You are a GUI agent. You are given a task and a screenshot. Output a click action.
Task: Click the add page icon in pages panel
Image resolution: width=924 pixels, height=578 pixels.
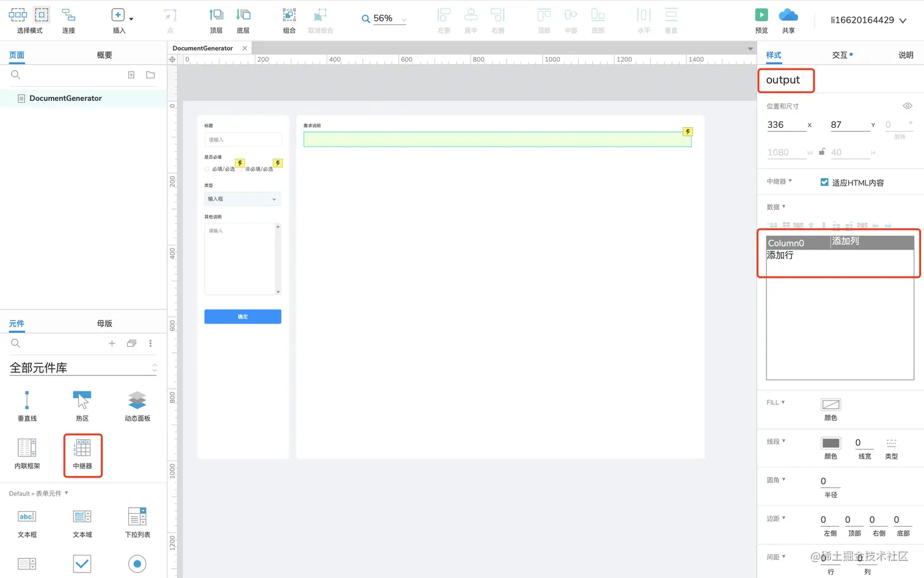(131, 75)
